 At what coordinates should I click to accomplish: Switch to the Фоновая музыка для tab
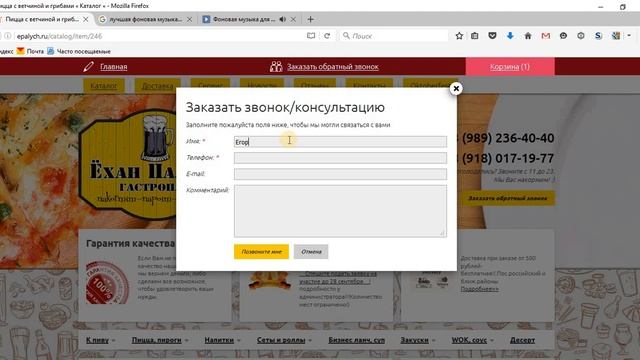244,19
